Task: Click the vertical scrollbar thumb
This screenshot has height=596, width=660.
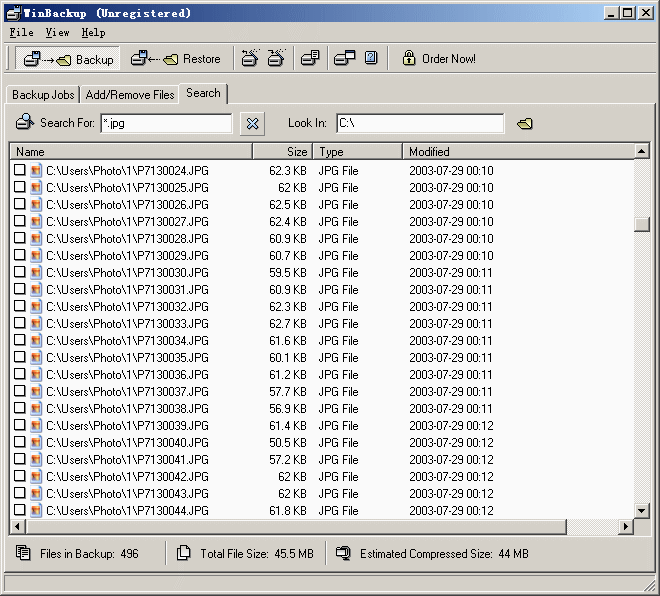Action: pyautogui.click(x=641, y=224)
